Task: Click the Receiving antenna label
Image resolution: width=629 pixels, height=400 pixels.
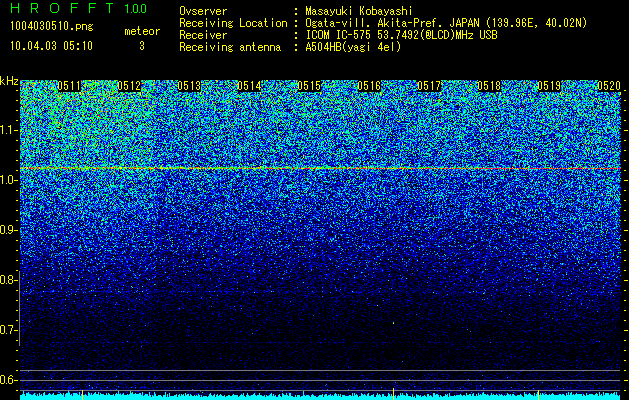Action: [230, 47]
